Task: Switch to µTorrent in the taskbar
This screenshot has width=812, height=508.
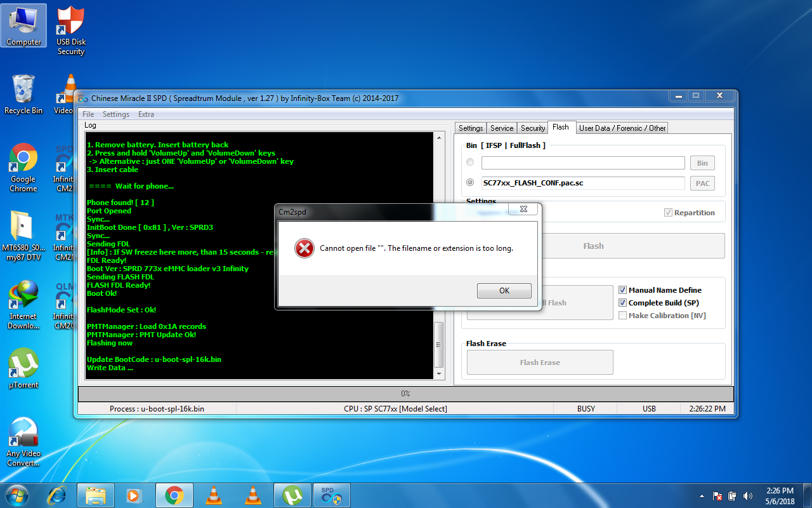Action: point(292,495)
